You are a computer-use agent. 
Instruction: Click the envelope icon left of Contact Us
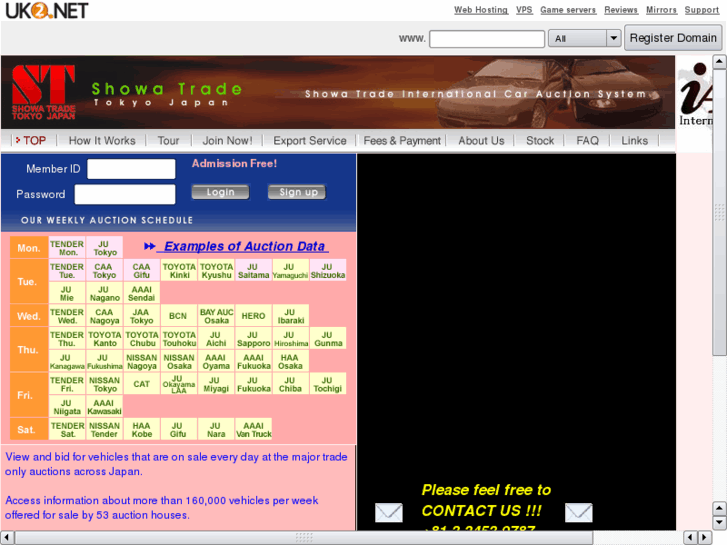[389, 512]
